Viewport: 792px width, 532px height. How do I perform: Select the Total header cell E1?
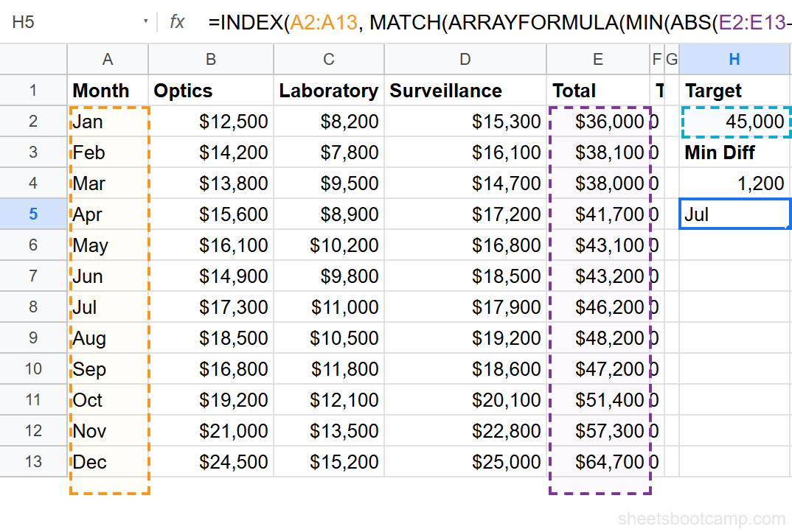coord(597,91)
